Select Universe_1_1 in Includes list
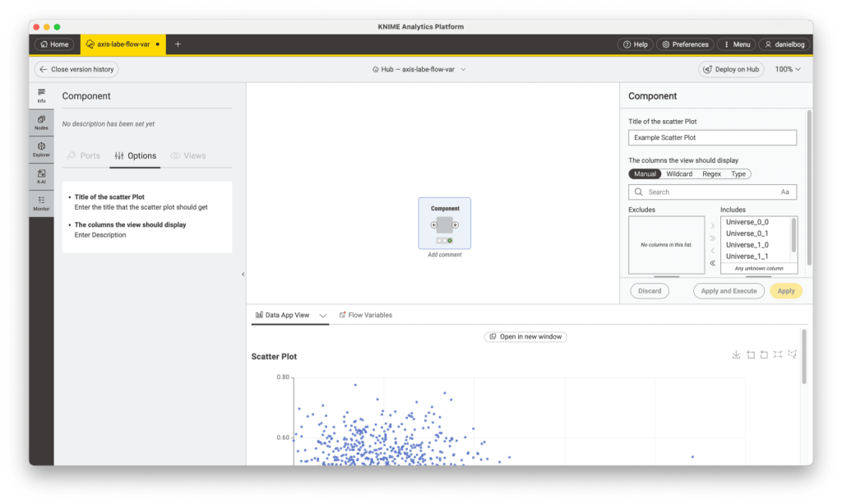Screen dimensions: 842x504 (x=756, y=257)
